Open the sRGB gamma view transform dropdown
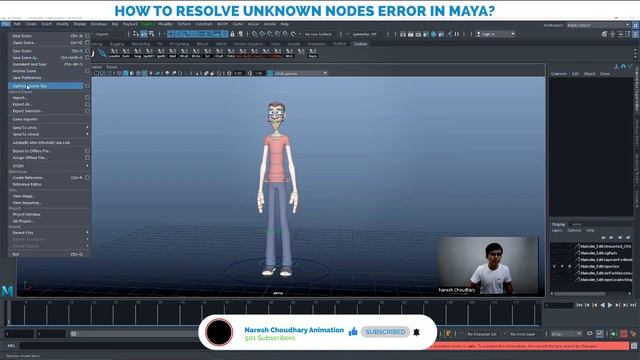 pyautogui.click(x=300, y=73)
